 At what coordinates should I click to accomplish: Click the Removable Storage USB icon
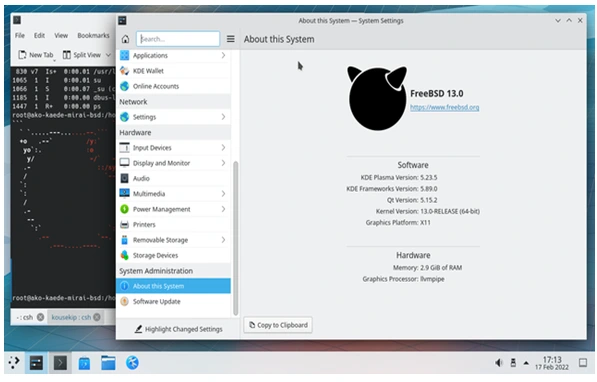point(125,240)
